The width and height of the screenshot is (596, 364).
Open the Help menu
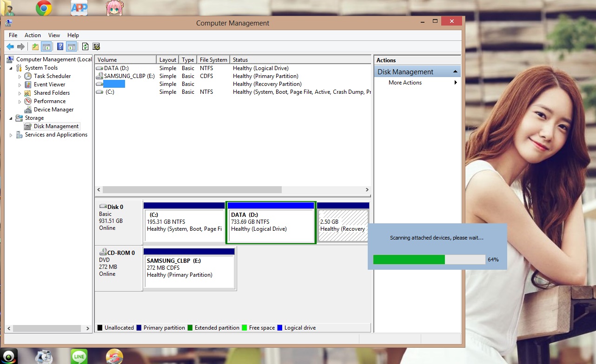[x=73, y=35]
